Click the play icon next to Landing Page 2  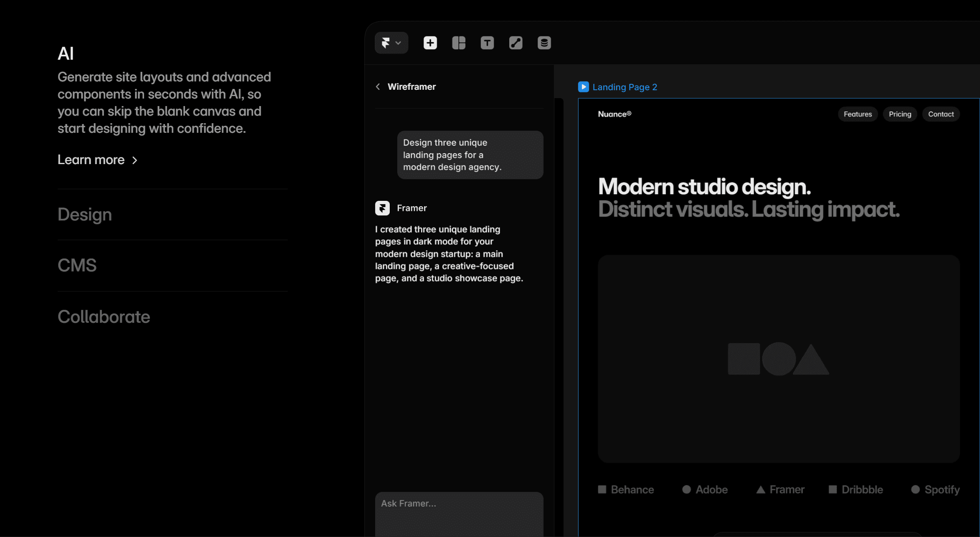(x=583, y=87)
